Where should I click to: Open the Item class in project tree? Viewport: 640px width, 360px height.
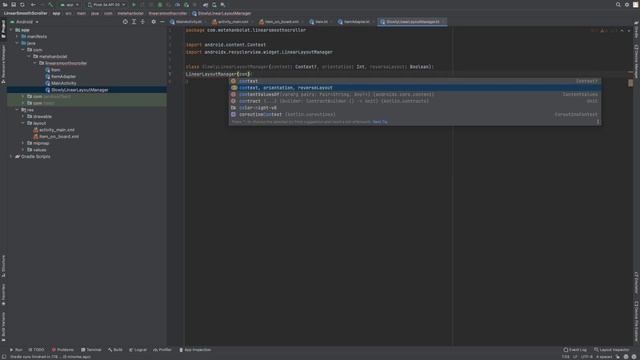click(x=56, y=70)
